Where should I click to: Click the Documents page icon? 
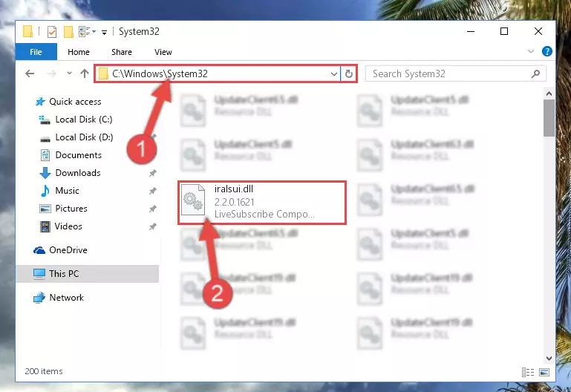click(45, 155)
